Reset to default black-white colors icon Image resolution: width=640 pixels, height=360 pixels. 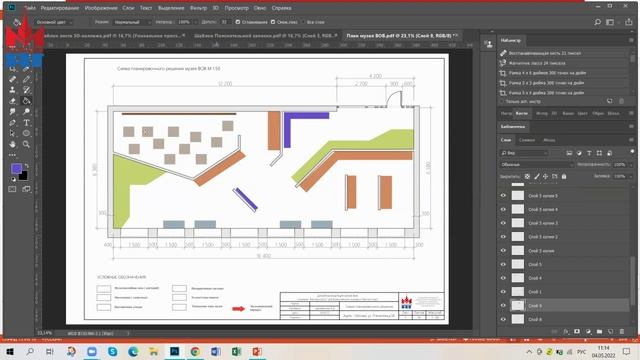click(x=13, y=179)
